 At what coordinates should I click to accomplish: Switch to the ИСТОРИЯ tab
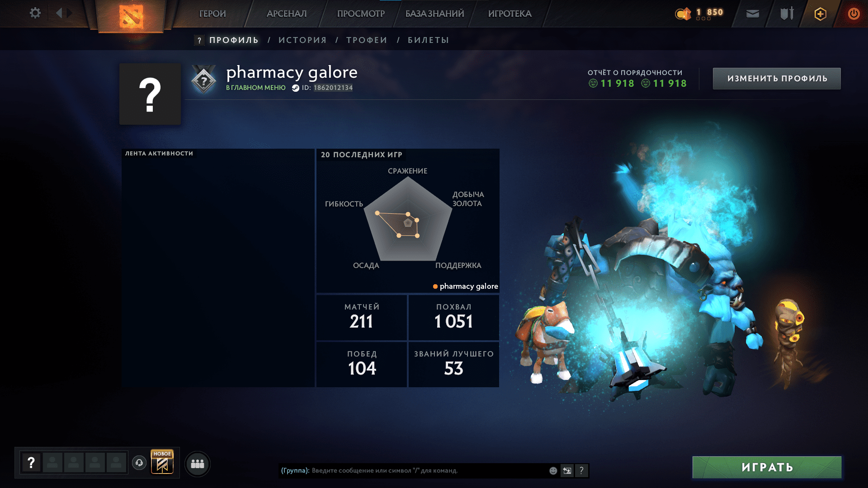[302, 40]
